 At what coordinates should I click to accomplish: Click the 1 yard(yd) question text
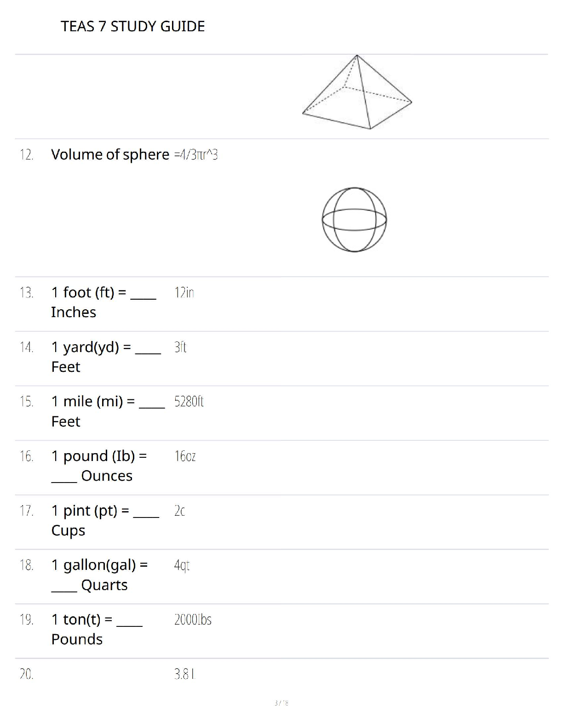tap(106, 357)
